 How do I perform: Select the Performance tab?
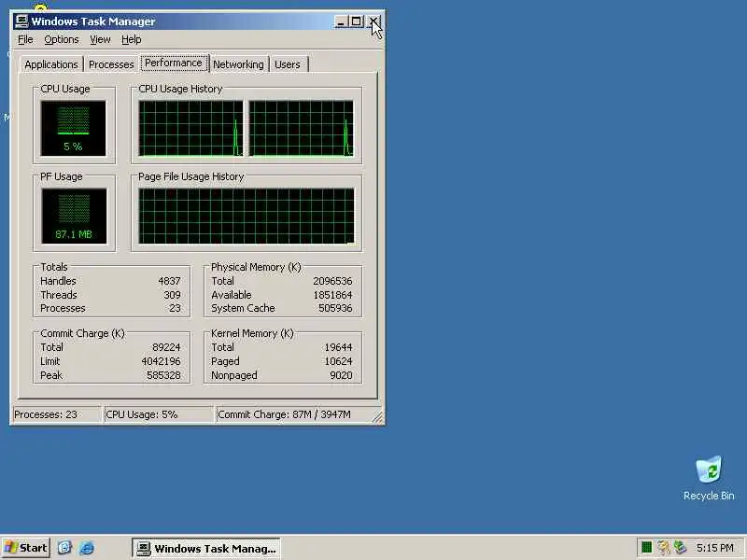click(x=174, y=63)
